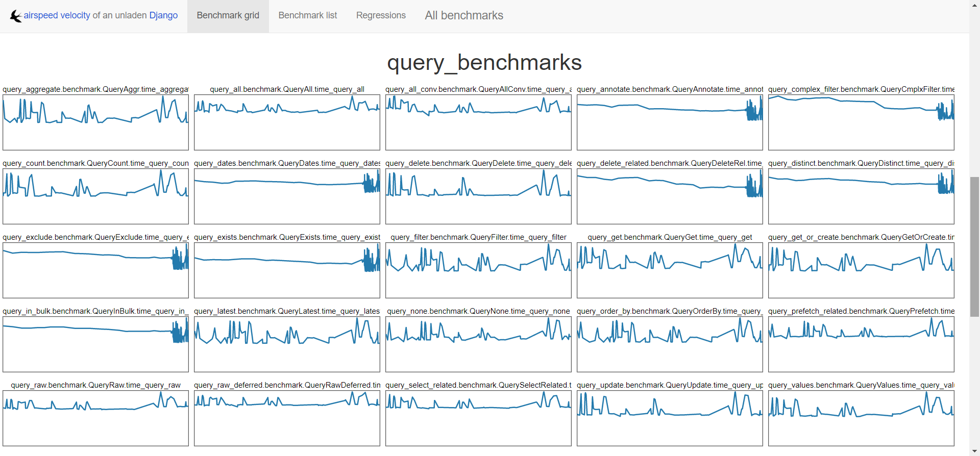Click the scrollbar down arrow
The image size is (980, 456).
(x=974, y=451)
